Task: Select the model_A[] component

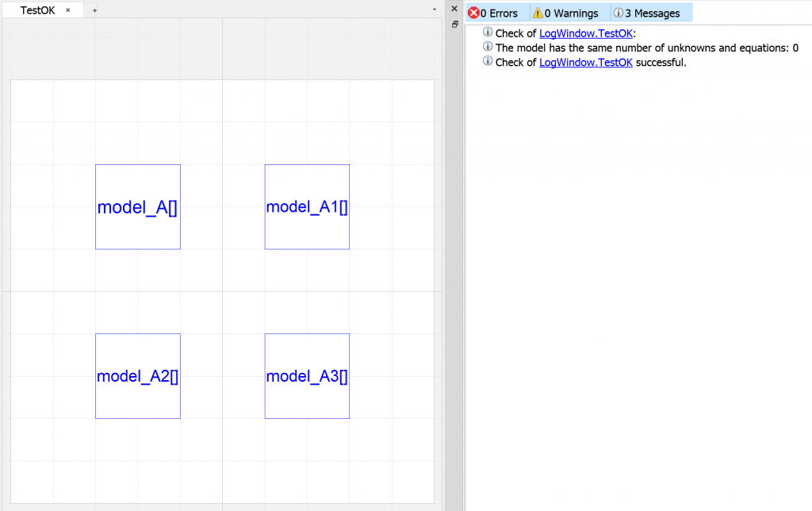Action: 138,207
